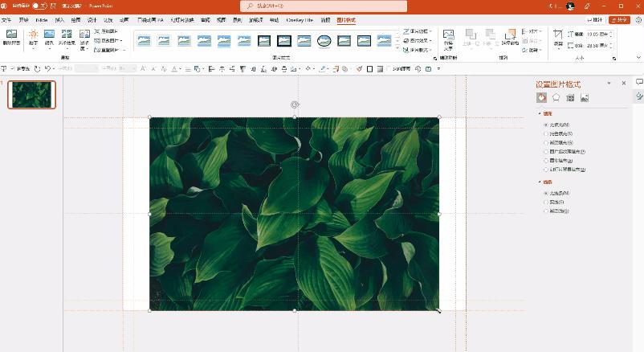Image resolution: width=644 pixels, height=352 pixels.
Task: Click the rotation handle above the picture
Action: [x=295, y=104]
